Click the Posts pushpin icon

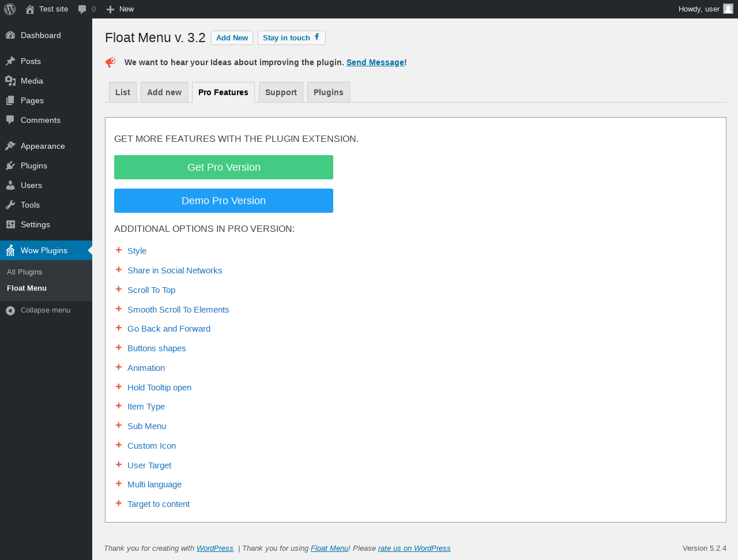coord(10,61)
